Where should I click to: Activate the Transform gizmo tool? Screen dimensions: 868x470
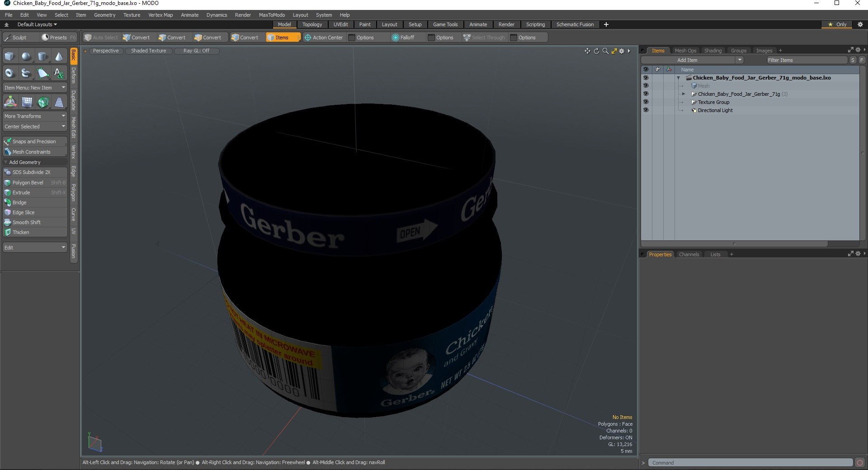tap(10, 103)
